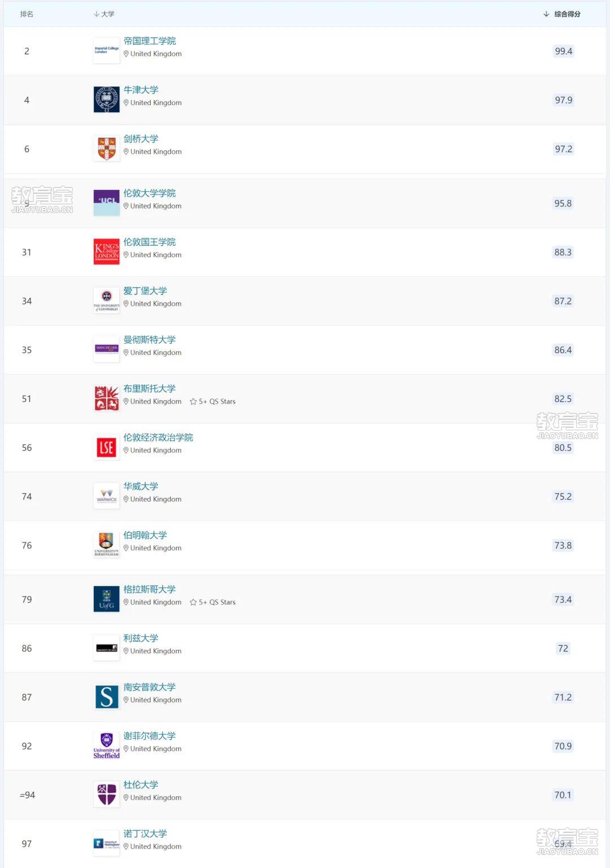Click 5+ QS Stars badge for 格拉斯哥大学

click(213, 602)
